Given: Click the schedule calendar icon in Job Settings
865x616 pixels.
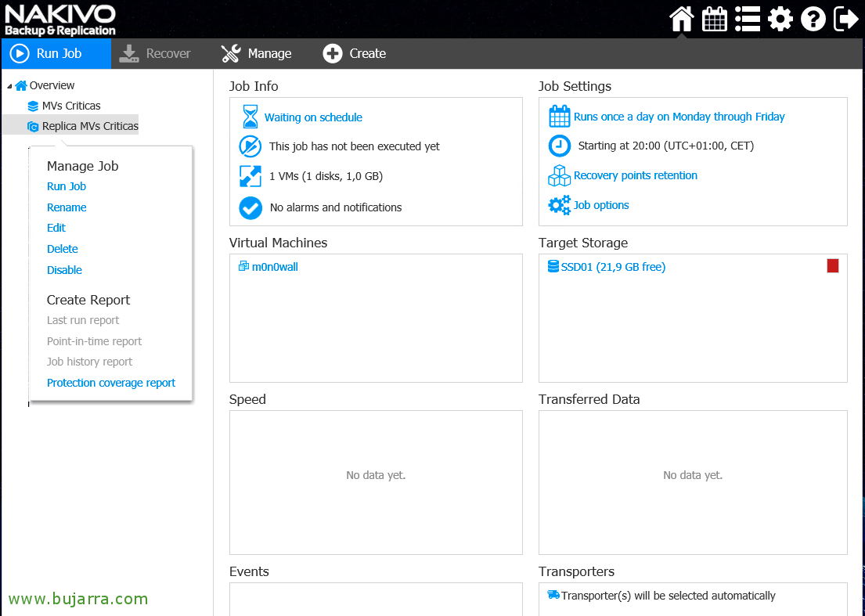Looking at the screenshot, I should [x=560, y=117].
